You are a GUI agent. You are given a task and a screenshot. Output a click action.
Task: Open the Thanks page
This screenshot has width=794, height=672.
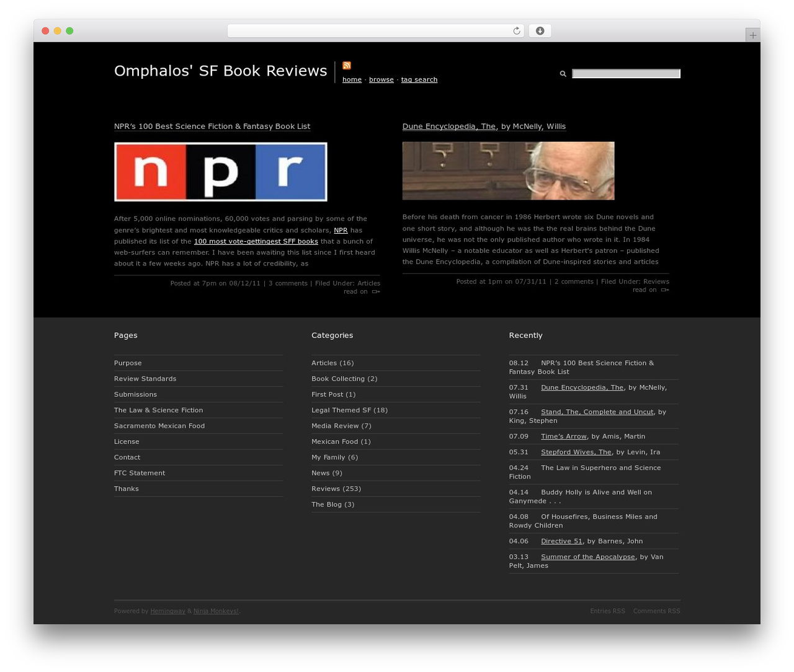click(127, 489)
